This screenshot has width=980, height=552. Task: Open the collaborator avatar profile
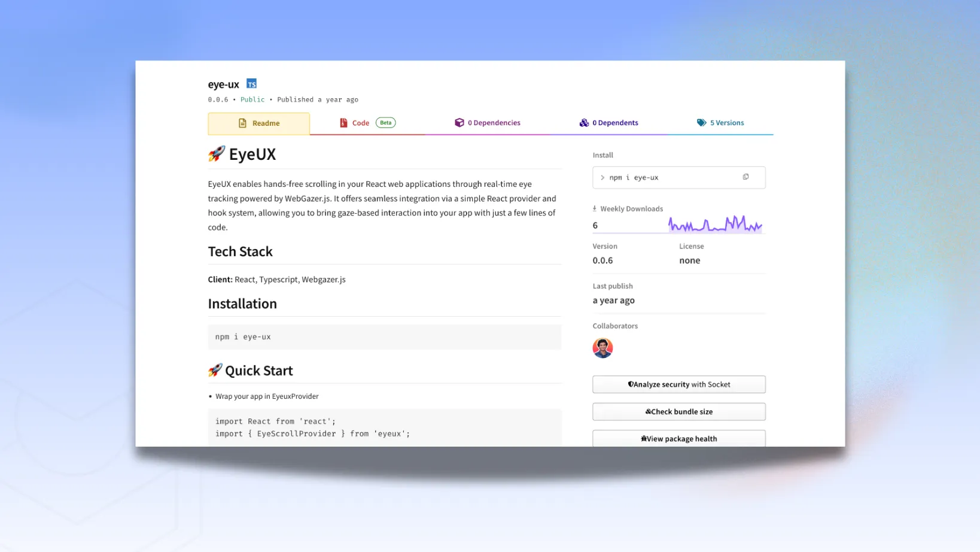coord(602,348)
